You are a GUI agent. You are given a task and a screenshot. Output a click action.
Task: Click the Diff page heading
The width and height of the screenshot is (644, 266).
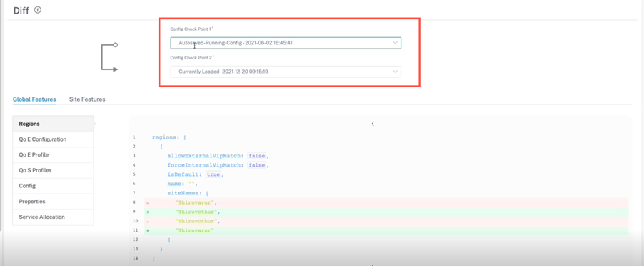[x=21, y=11]
